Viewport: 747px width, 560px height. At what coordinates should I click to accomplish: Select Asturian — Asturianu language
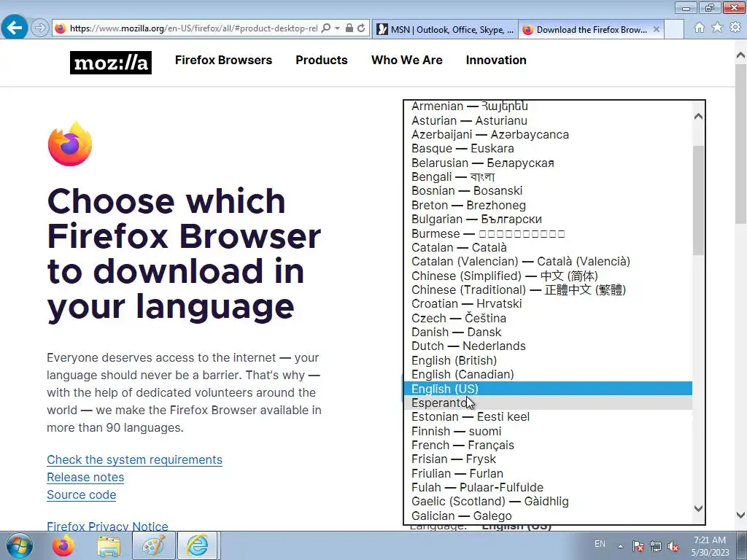tap(548, 120)
